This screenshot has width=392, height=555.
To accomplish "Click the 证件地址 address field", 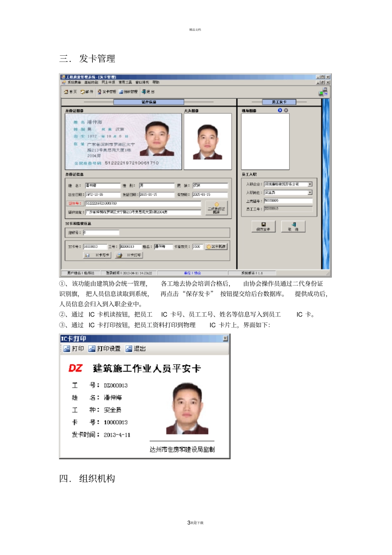I will click(143, 212).
